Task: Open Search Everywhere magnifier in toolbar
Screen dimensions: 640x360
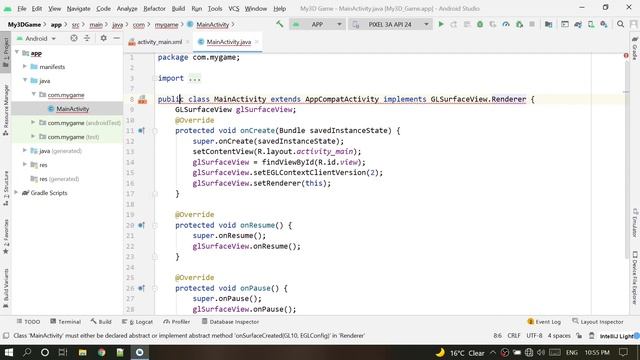Action: (x=620, y=24)
